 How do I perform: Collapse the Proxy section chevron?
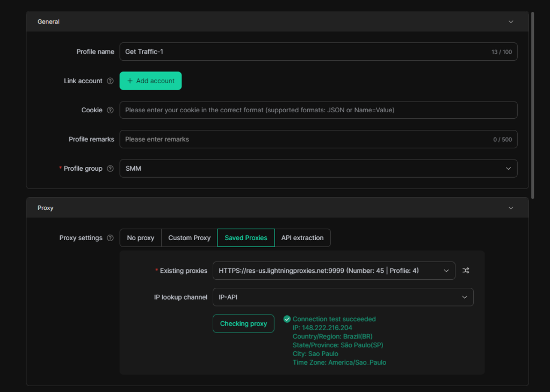coord(510,208)
